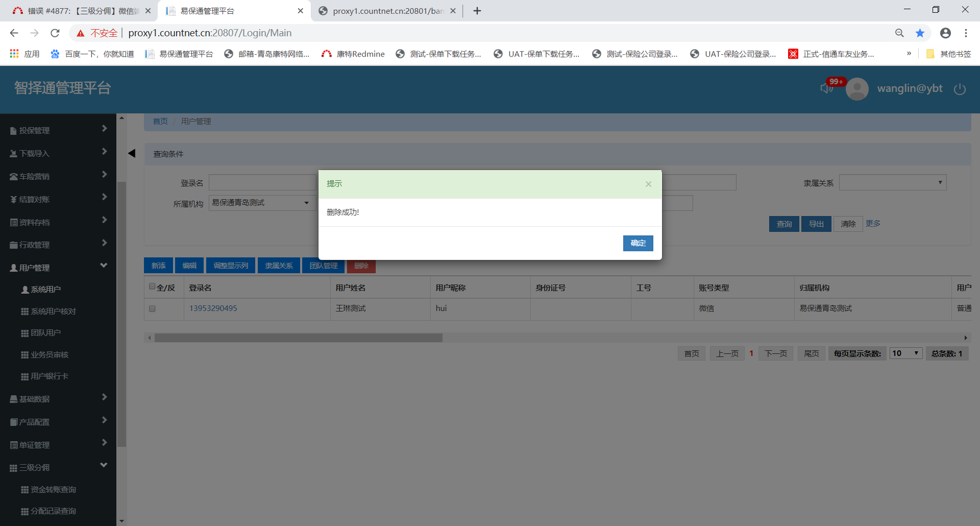The image size is (980, 526).
Task: Click the sidebar vertical scrollbar thumb
Action: (x=121, y=314)
